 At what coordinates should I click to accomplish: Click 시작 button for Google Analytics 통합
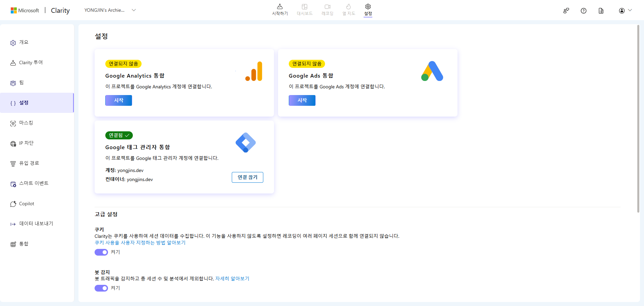coord(119,100)
